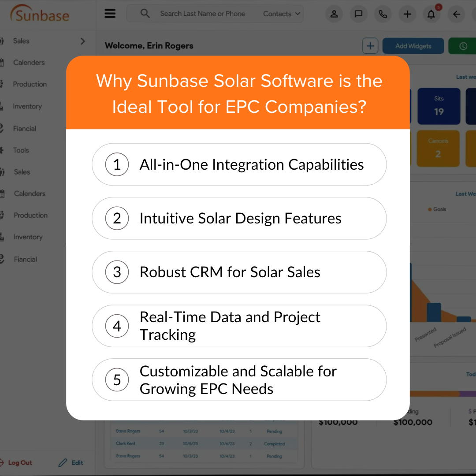Click the phone call icon
This screenshot has width=476, height=476.
[x=383, y=14]
